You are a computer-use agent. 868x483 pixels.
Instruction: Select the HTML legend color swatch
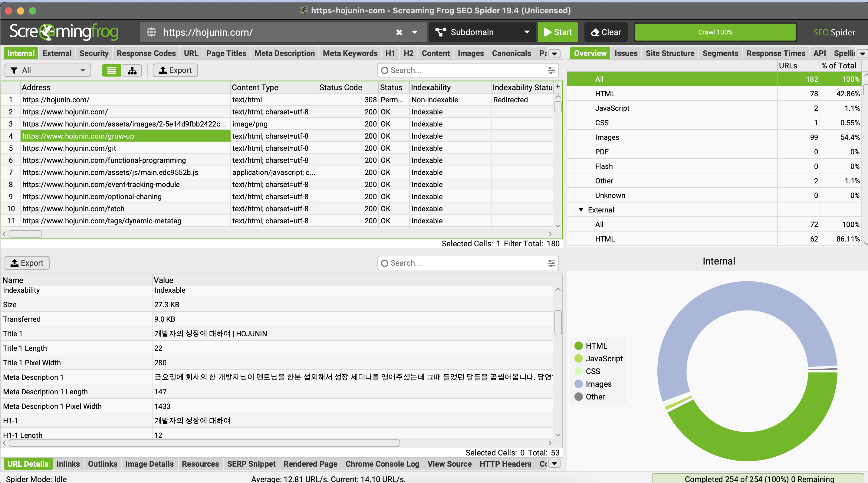pyautogui.click(x=579, y=346)
